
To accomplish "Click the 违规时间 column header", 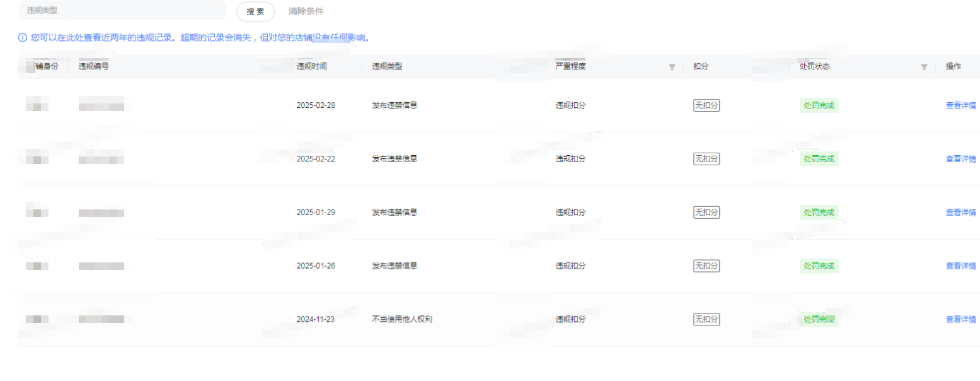I will tap(311, 66).
